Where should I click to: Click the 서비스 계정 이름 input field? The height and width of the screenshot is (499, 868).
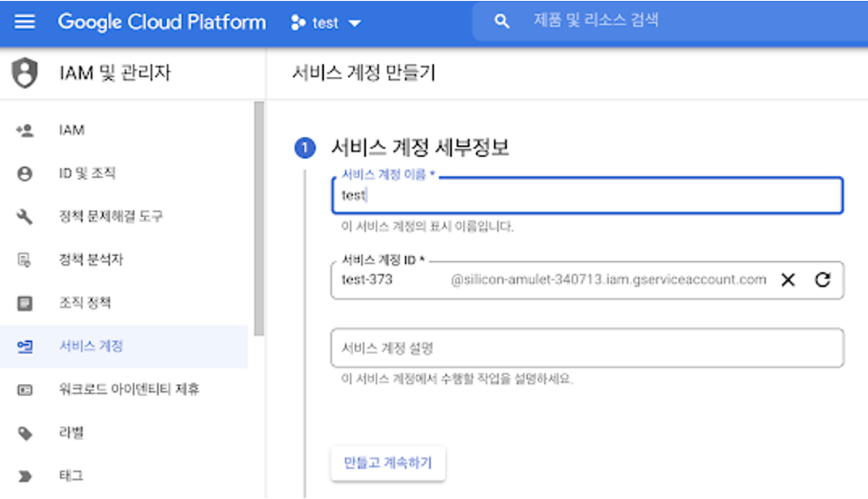pyautogui.click(x=587, y=195)
